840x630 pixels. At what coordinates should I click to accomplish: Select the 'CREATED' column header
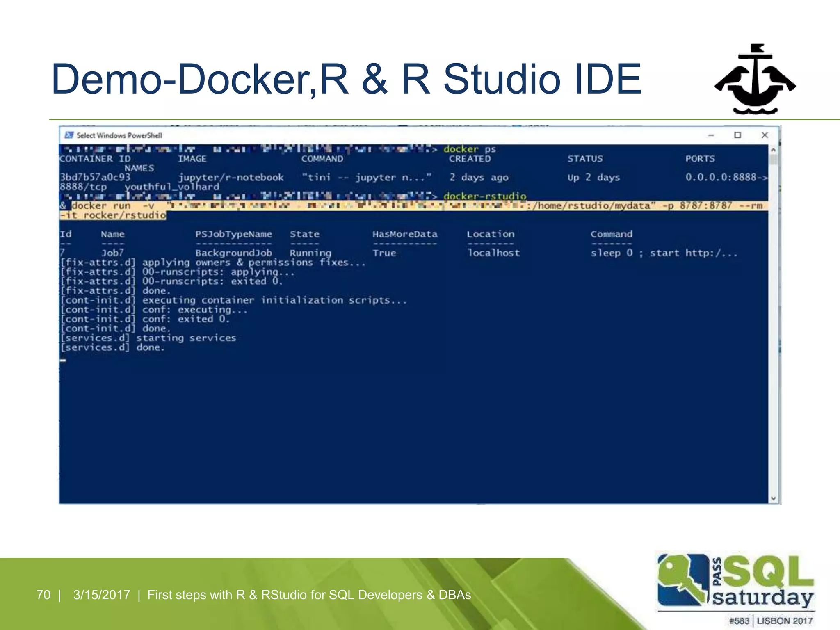470,159
